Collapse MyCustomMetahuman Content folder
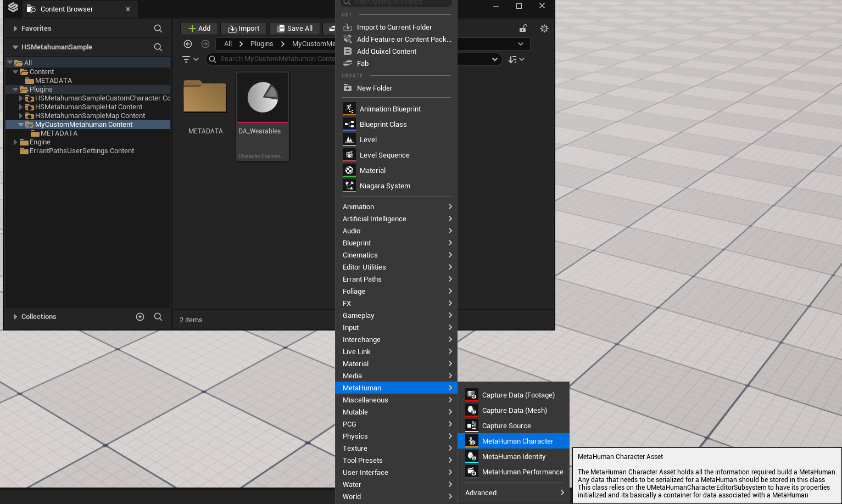842x504 pixels. 21,125
